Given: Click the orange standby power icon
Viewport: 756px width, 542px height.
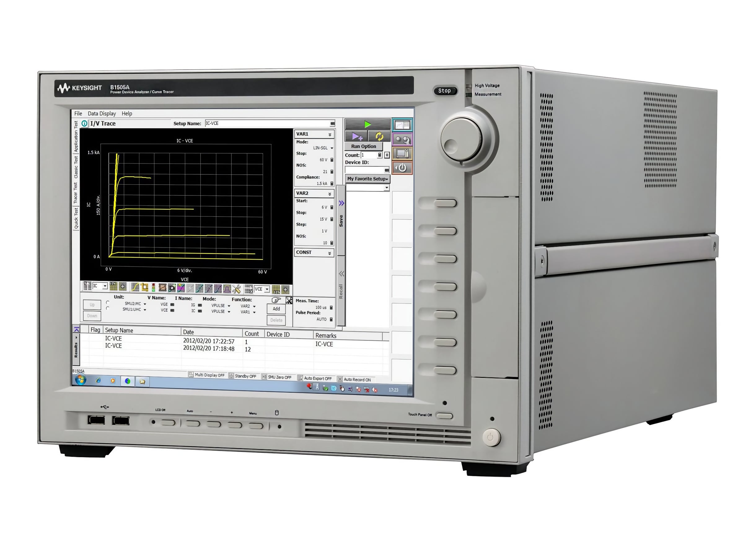Looking at the screenshot, I should [402, 168].
